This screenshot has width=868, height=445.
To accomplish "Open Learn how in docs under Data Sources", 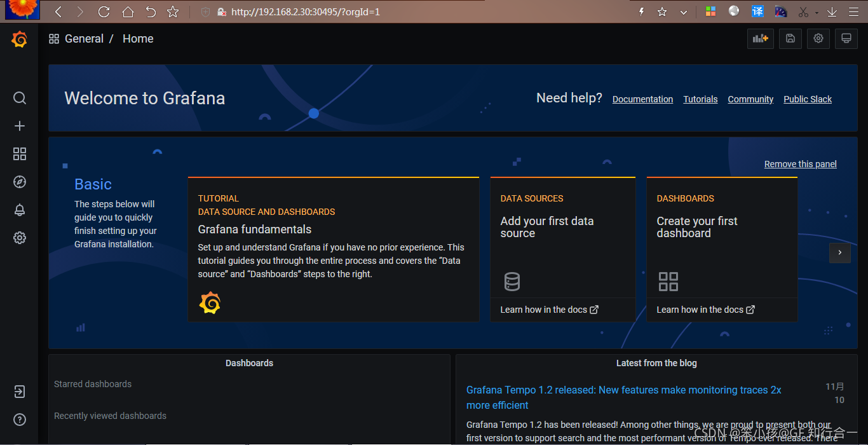I will (549, 310).
